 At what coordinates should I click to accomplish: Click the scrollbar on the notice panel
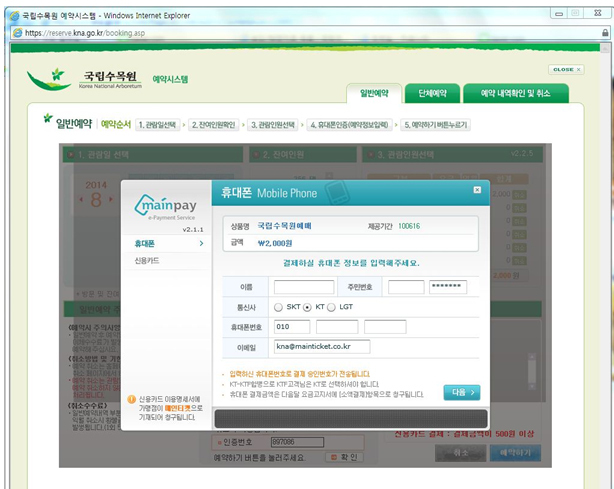tap(532, 371)
